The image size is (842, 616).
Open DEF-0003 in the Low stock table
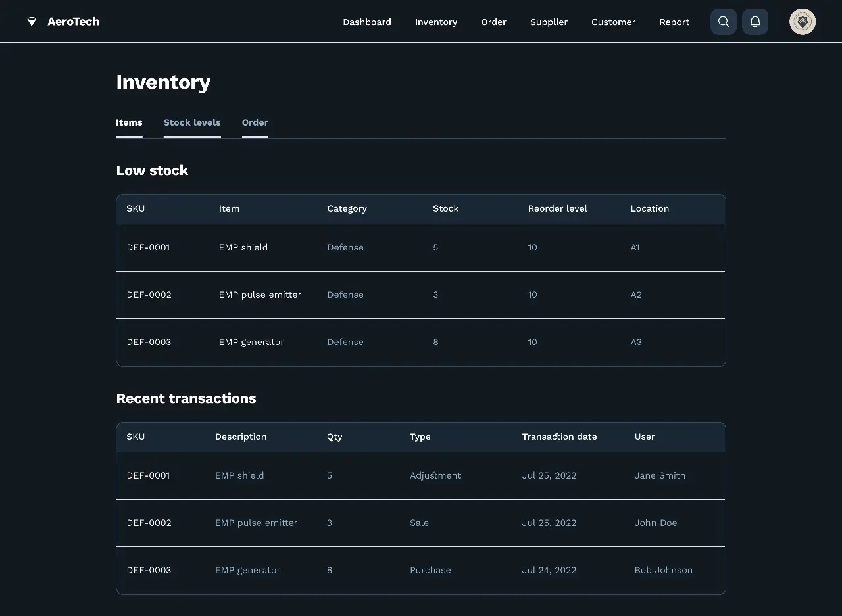tap(149, 342)
